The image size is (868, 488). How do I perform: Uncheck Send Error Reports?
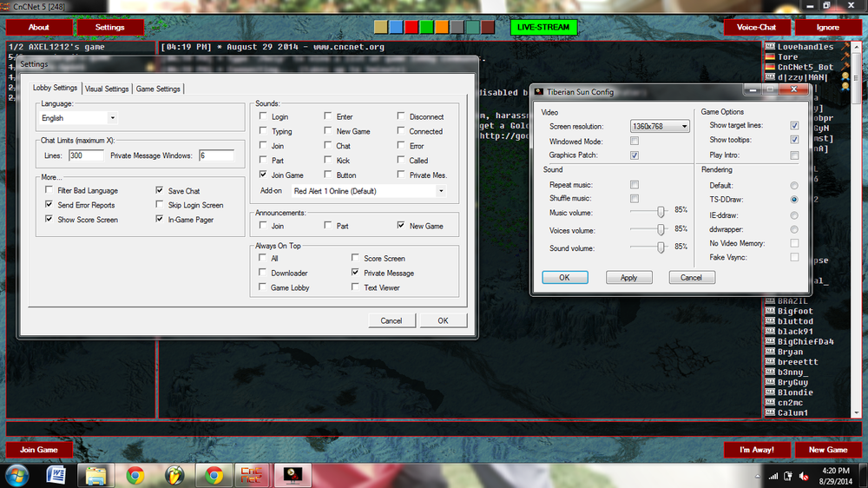pos(49,204)
